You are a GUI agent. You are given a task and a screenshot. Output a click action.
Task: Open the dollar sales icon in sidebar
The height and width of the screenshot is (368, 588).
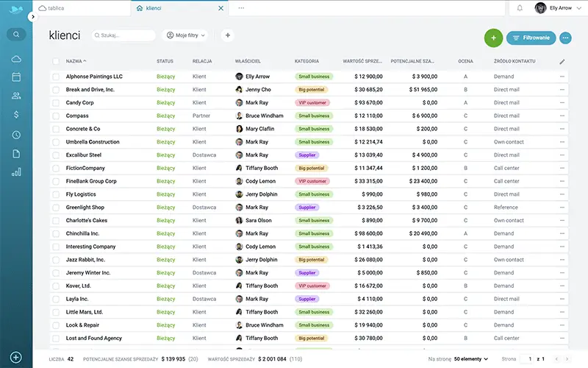tap(16, 115)
